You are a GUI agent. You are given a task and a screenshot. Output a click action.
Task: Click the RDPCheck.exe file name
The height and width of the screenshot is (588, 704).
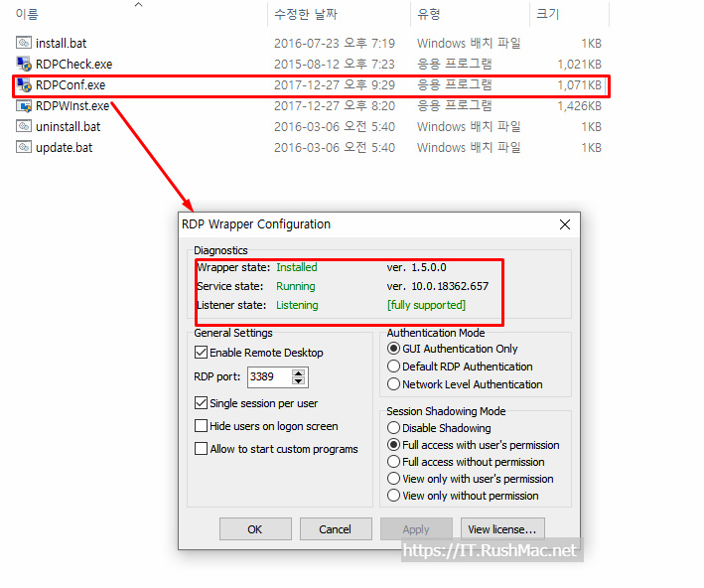point(74,65)
